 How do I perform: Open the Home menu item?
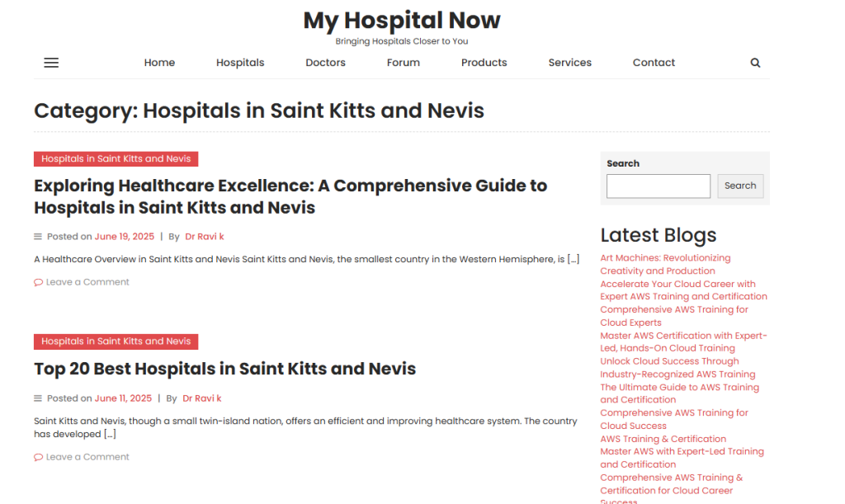tap(159, 63)
